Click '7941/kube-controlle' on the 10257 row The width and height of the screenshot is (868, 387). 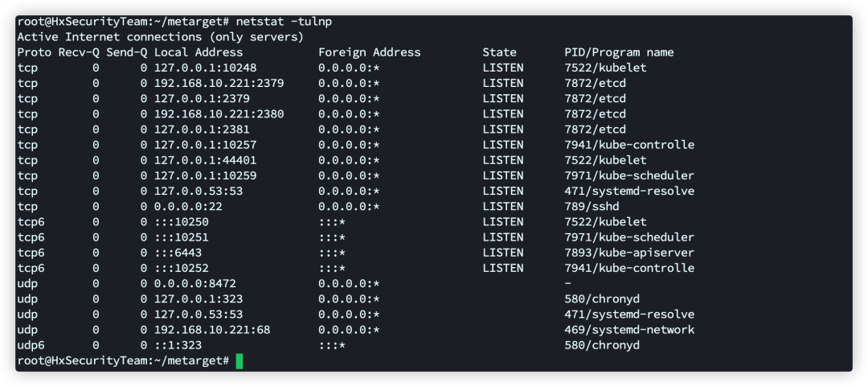click(x=629, y=145)
